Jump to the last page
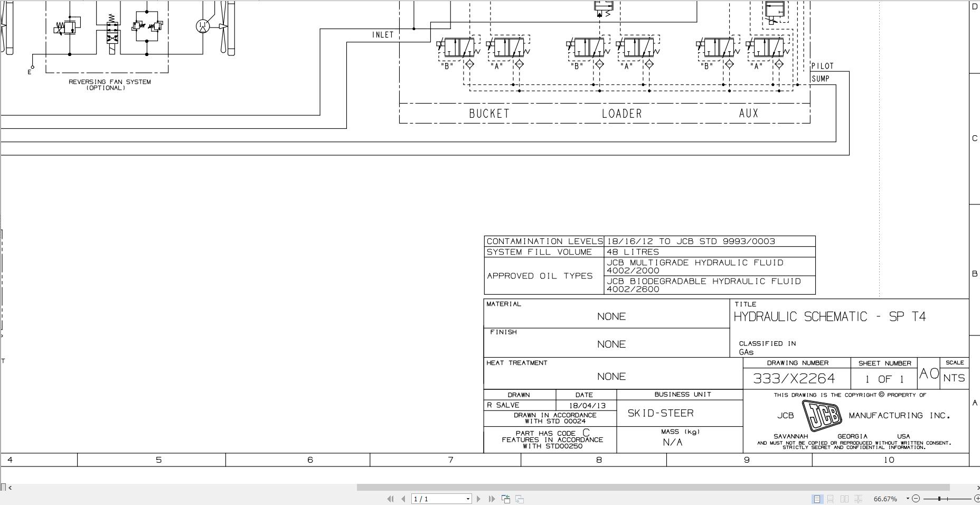This screenshot has width=980, height=505. [492, 499]
